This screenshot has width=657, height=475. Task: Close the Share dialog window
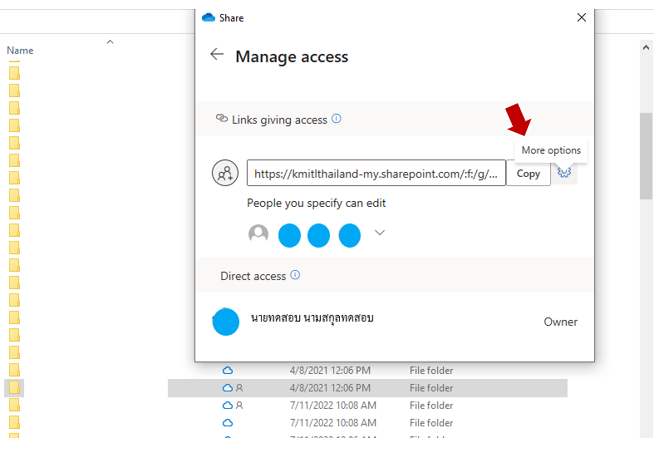pos(582,18)
